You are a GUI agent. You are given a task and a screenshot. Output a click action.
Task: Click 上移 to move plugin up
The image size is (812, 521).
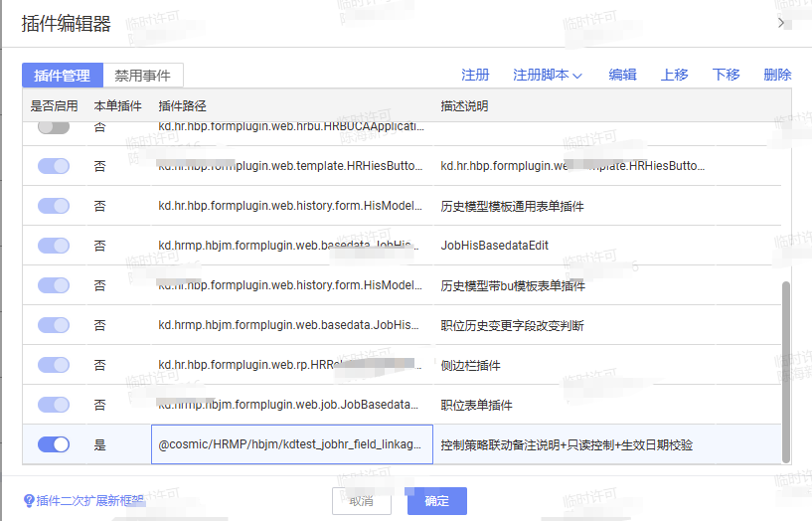(x=674, y=76)
